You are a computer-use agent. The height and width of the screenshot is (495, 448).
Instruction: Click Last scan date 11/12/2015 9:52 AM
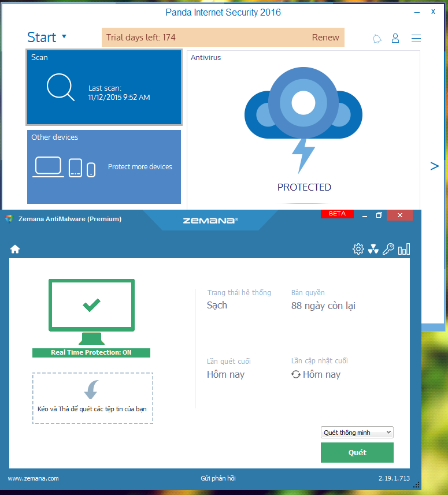[119, 97]
